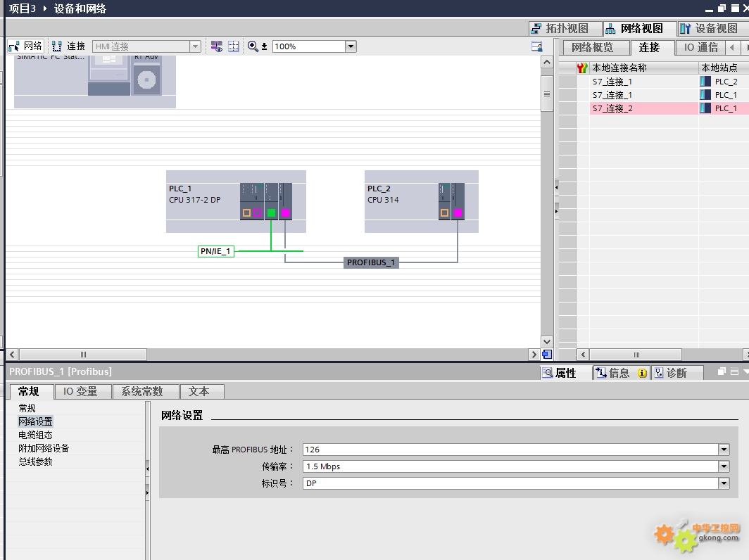Select 电缆组态 in properties tree
This screenshot has width=749, height=560.
(35, 435)
